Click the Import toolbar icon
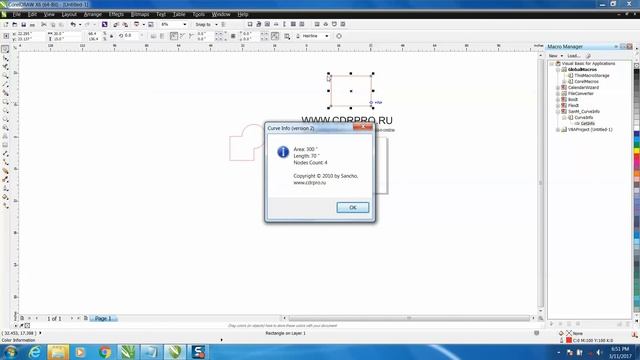The width and height of the screenshot is (640, 360). pos(116,24)
